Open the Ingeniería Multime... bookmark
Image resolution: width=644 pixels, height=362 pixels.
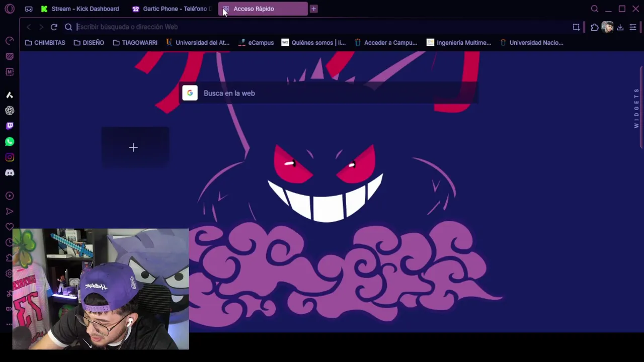[x=459, y=43]
